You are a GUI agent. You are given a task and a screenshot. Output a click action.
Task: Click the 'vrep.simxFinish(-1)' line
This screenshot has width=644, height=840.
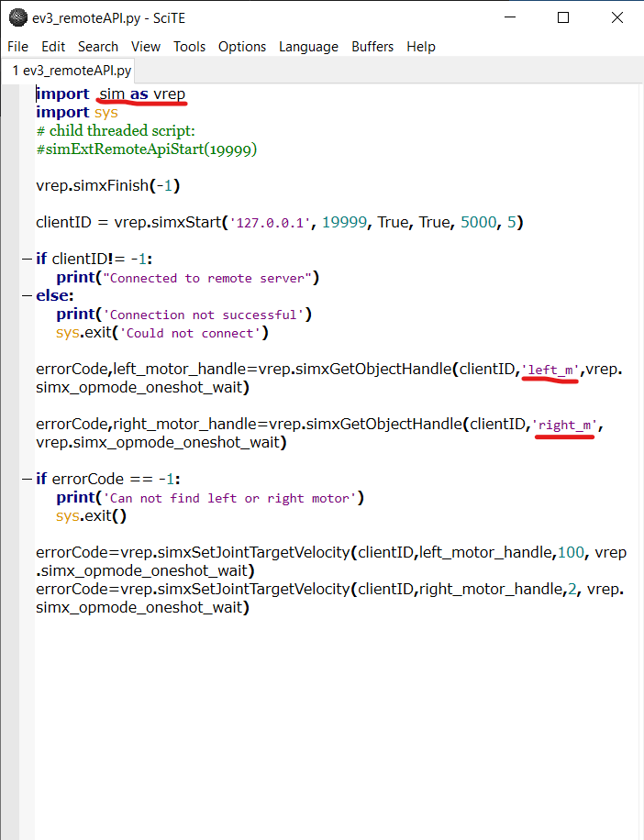(x=107, y=185)
